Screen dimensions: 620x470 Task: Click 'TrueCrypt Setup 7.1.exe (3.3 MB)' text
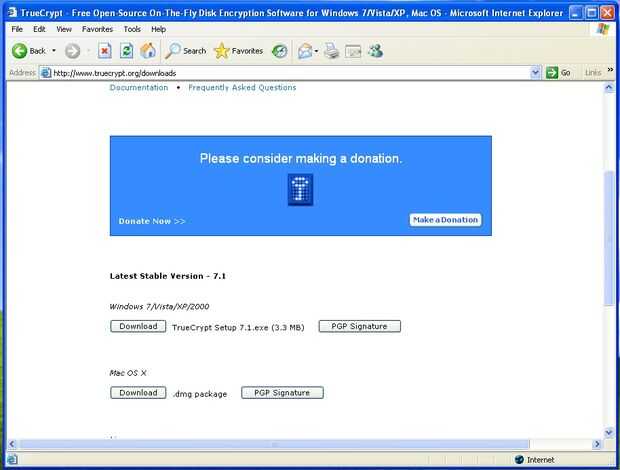[x=238, y=327]
